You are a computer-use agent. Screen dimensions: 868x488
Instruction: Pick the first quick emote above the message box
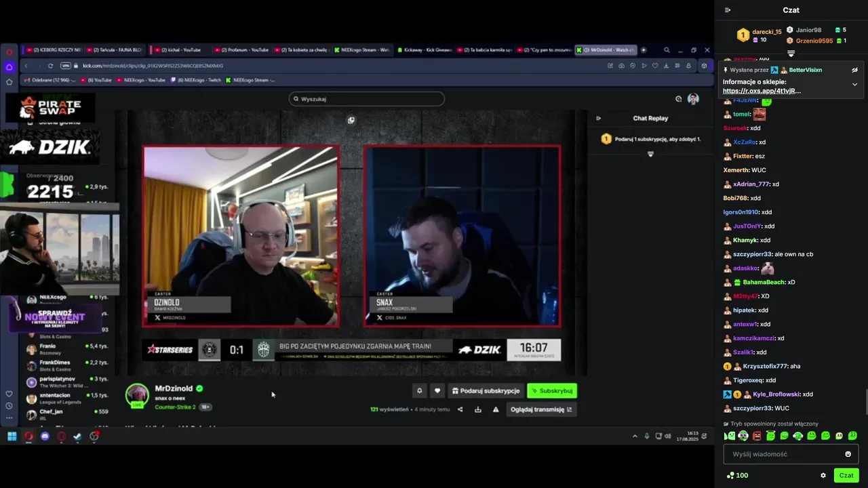pos(730,436)
